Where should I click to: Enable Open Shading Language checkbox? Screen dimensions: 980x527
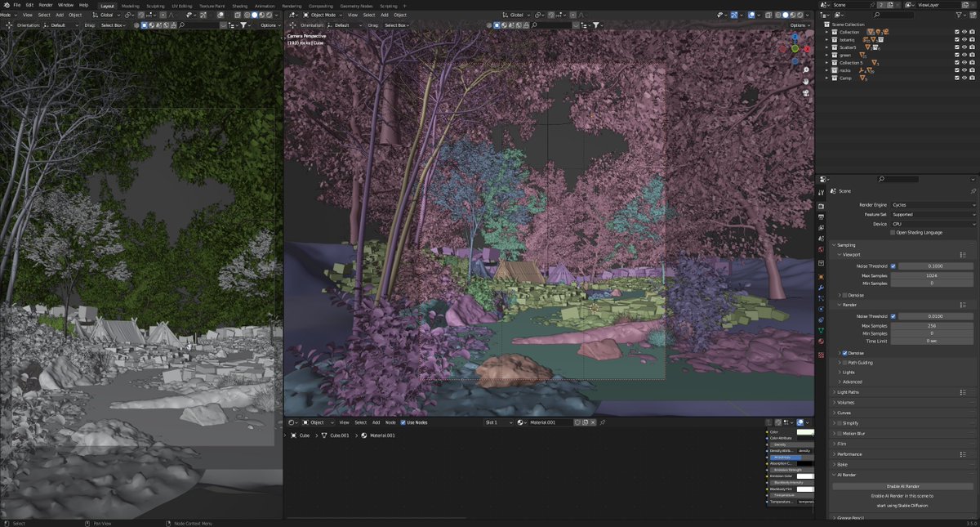tap(893, 233)
